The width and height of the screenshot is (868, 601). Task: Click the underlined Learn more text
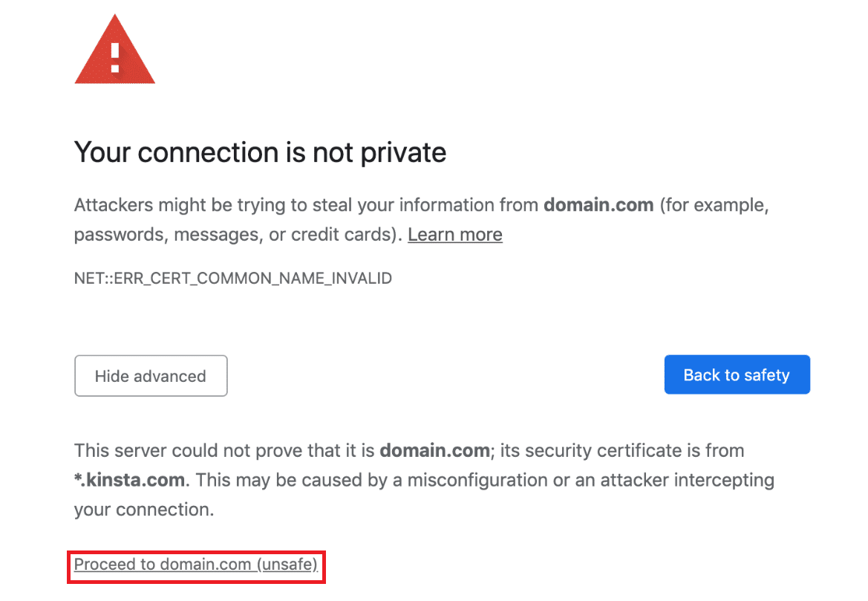[x=454, y=234]
